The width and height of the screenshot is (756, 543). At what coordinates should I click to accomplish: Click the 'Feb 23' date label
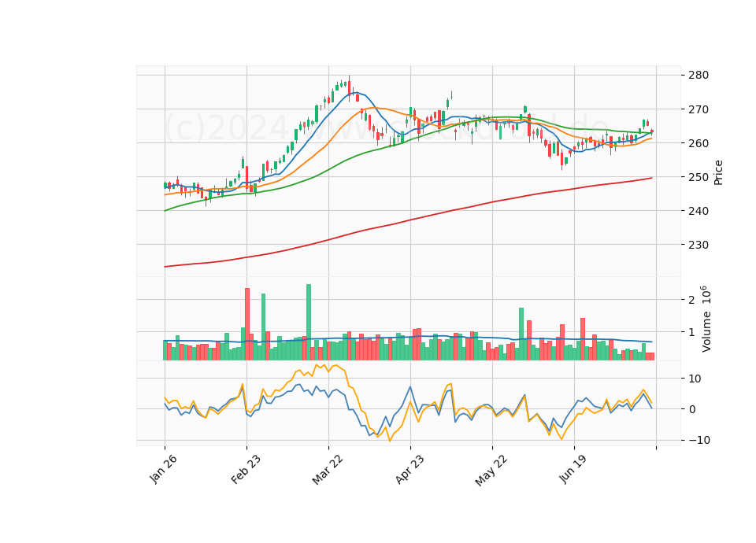point(246,469)
